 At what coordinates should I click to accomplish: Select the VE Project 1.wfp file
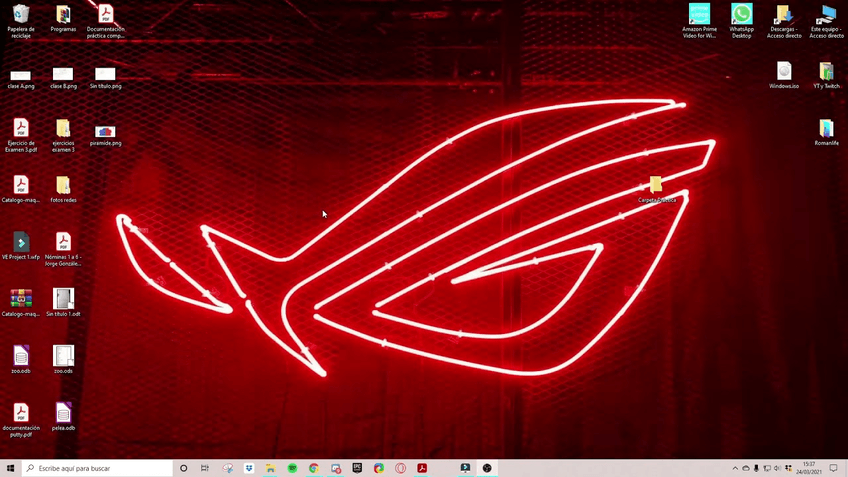tap(21, 246)
